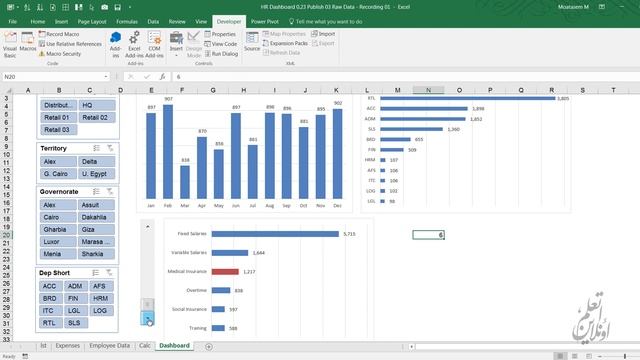Image resolution: width=640 pixels, height=360 pixels.
Task: Clear filter on Dep Short slicer
Action: pos(109,273)
